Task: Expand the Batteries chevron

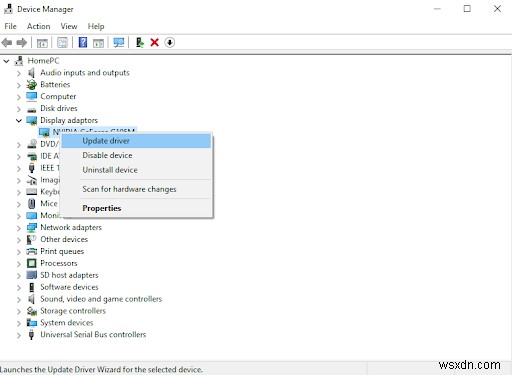Action: (x=19, y=85)
